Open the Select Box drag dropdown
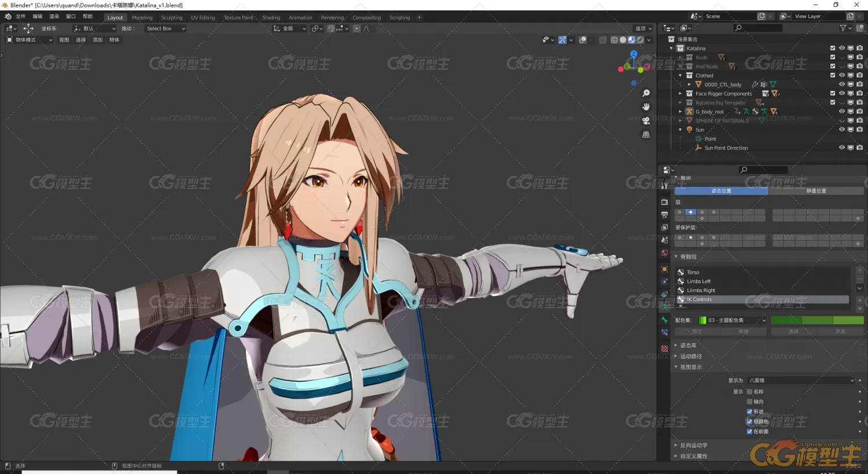The height and width of the screenshot is (474, 868). (x=165, y=28)
